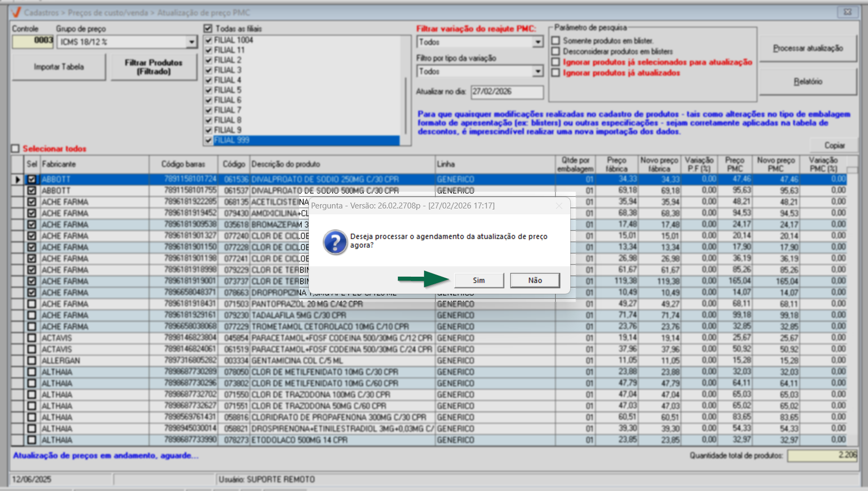Viewport: 868px width, 491px height.
Task: Click the Sim button in dialog
Action: click(x=479, y=280)
